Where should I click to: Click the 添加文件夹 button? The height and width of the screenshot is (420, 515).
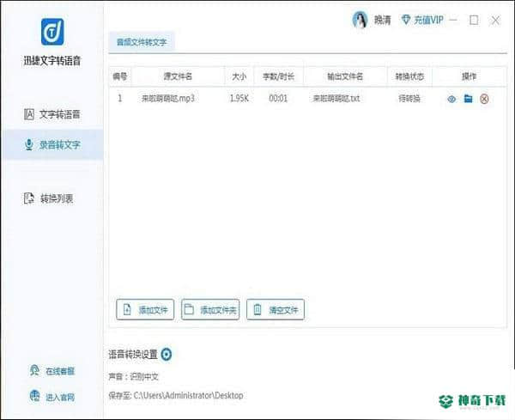[210, 309]
